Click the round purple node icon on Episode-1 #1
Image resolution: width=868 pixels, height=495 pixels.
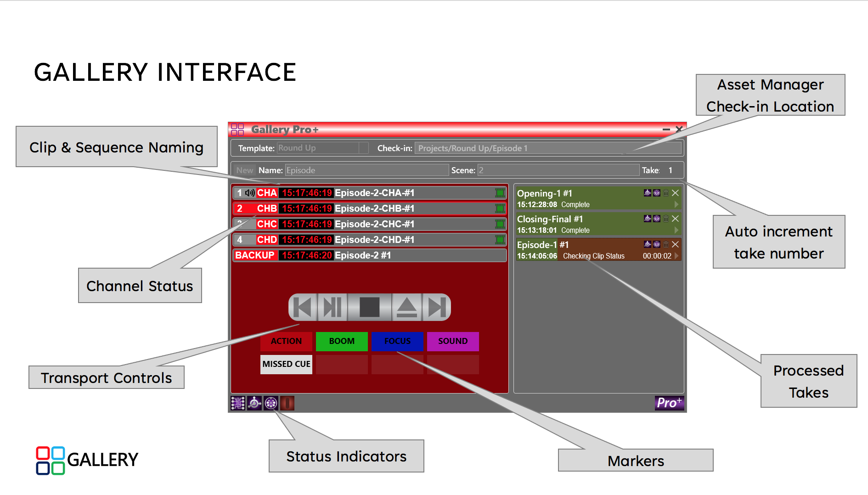(x=657, y=244)
